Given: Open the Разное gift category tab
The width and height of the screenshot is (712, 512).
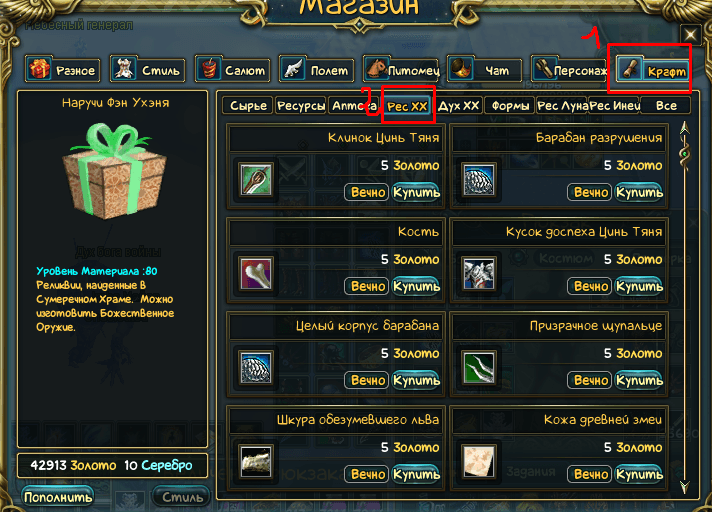Looking at the screenshot, I should (x=63, y=69).
